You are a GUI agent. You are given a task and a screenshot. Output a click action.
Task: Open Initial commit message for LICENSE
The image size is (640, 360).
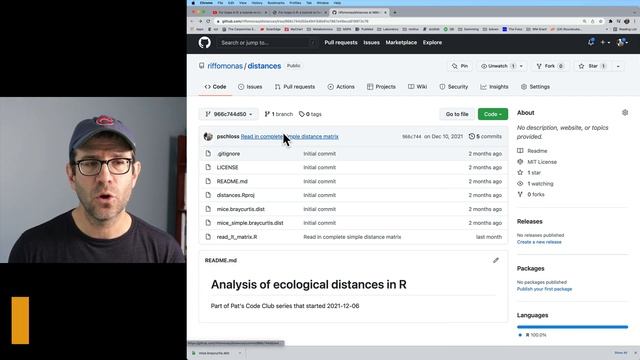(x=320, y=167)
